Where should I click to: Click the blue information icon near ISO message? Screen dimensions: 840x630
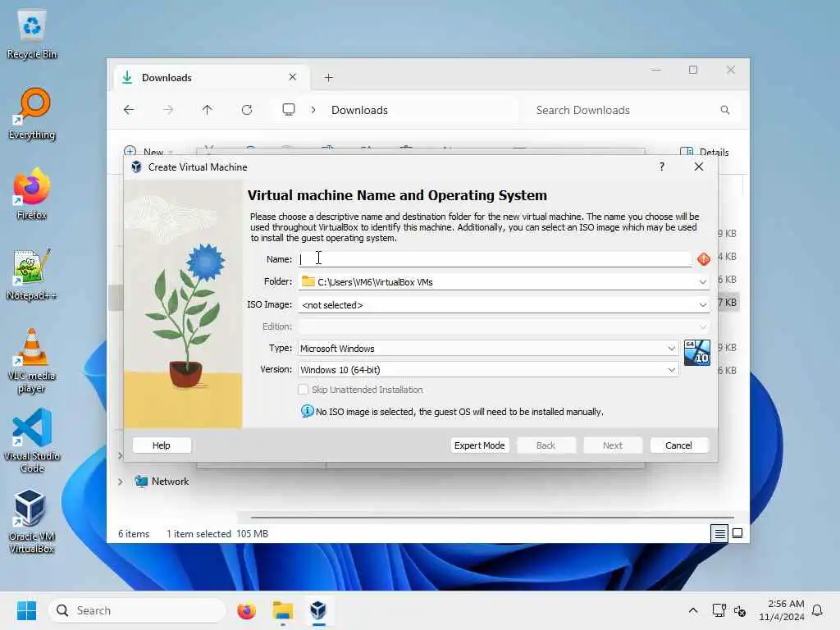pos(307,411)
